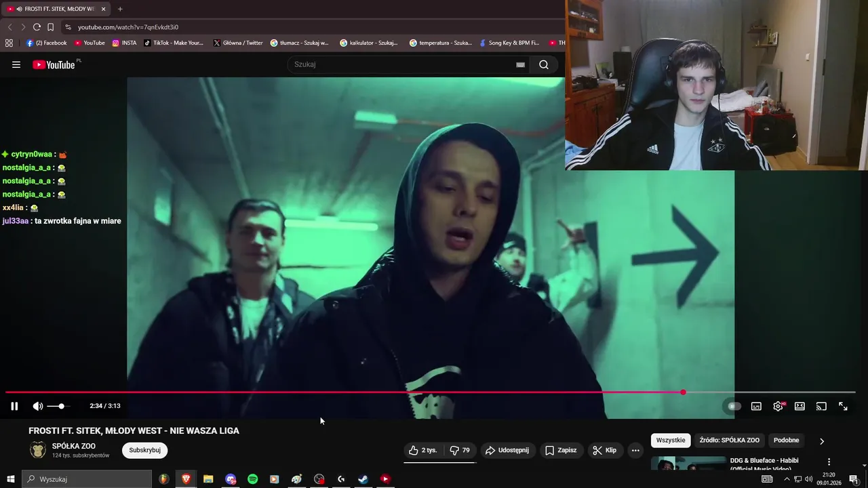868x488 pixels.
Task: Open site settings icon in the address bar
Action: click(x=68, y=27)
